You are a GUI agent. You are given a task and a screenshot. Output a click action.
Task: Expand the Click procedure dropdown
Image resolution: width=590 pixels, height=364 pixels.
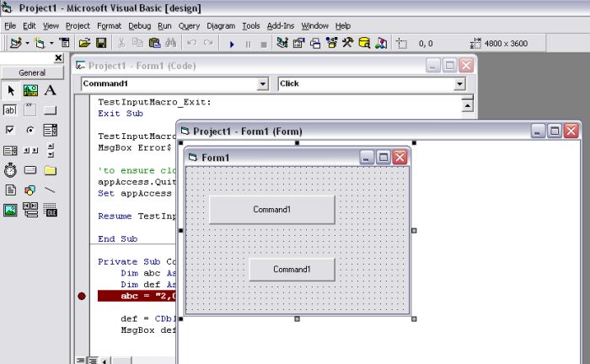[459, 84]
